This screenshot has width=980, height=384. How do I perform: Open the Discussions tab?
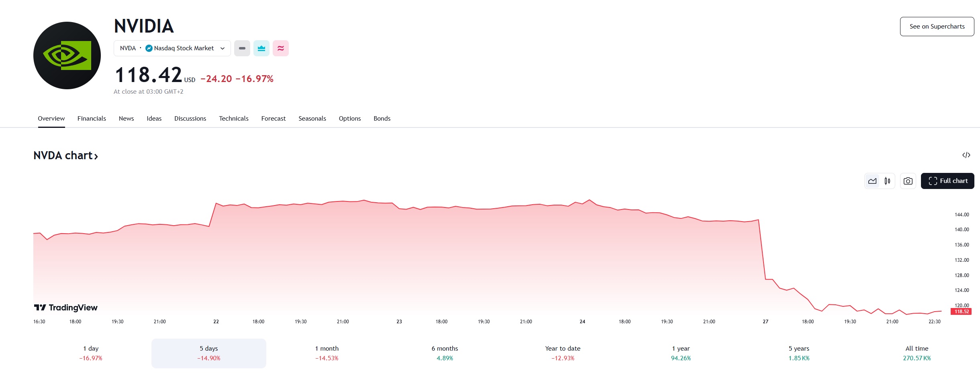coord(190,119)
